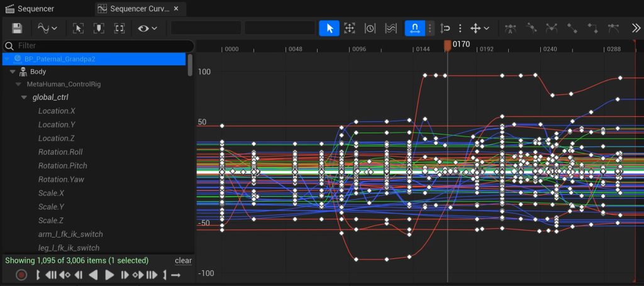Set playback range end bracket
Screen dimensions: 644x286
[x=165, y=275]
